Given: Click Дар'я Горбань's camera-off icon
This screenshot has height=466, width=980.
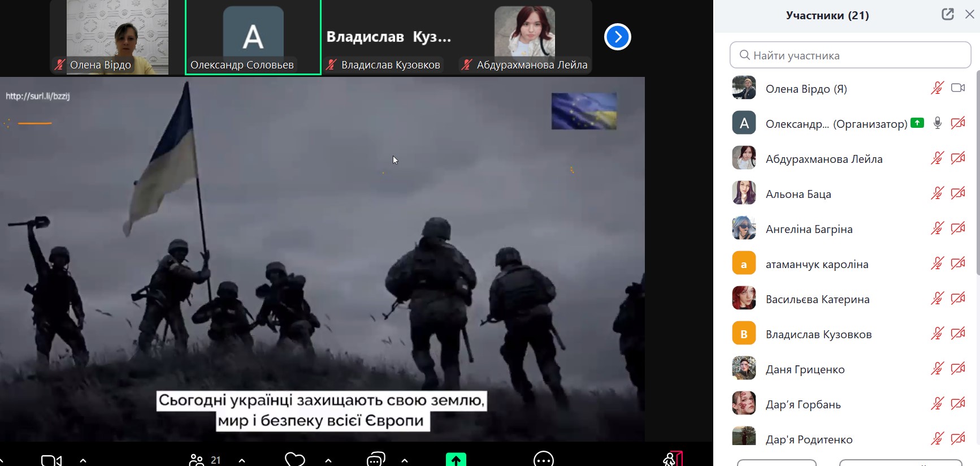Looking at the screenshot, I should pyautogui.click(x=958, y=403).
